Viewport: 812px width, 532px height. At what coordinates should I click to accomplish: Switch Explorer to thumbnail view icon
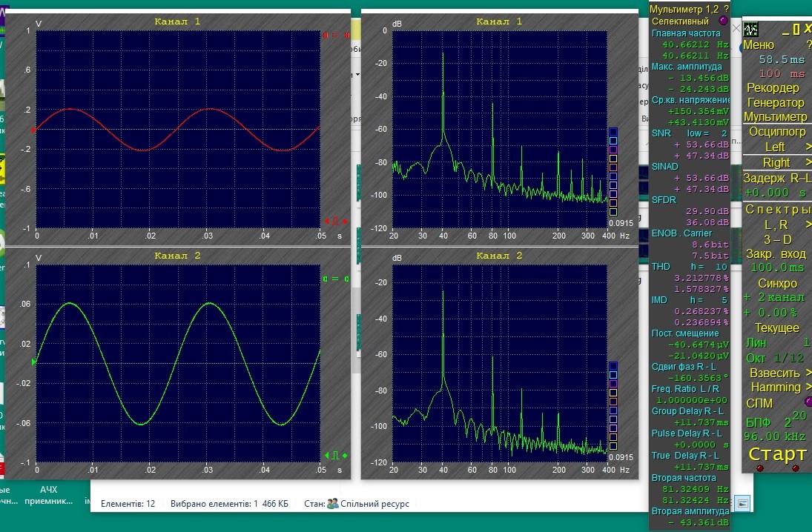tap(742, 503)
